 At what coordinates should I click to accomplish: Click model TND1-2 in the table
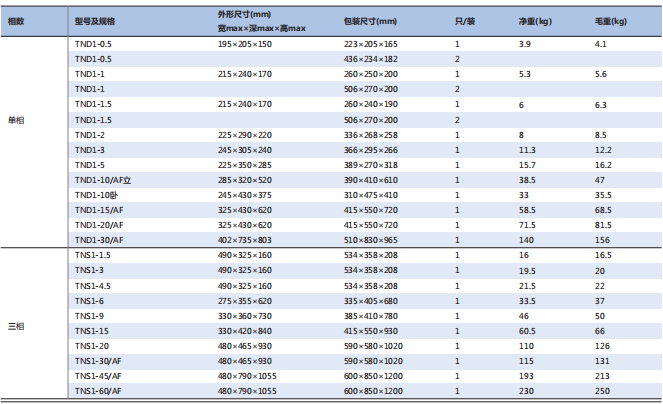(x=90, y=134)
